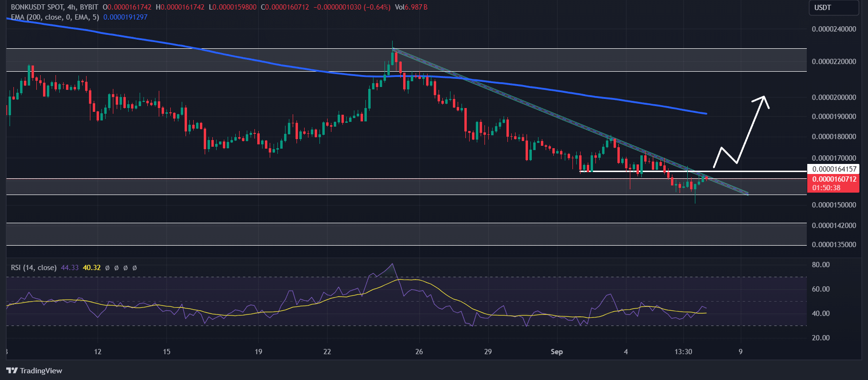Viewport: 868px width, 380px height.
Task: Select the RSI (14, close) indicator legend
Action: click(x=33, y=268)
